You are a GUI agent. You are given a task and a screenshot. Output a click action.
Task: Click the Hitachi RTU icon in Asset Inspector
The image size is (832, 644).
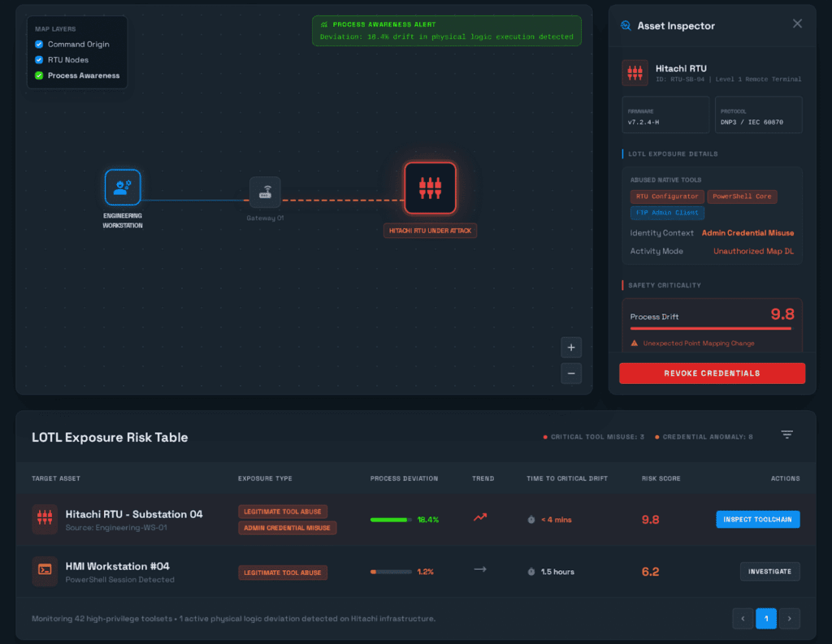click(x=635, y=72)
